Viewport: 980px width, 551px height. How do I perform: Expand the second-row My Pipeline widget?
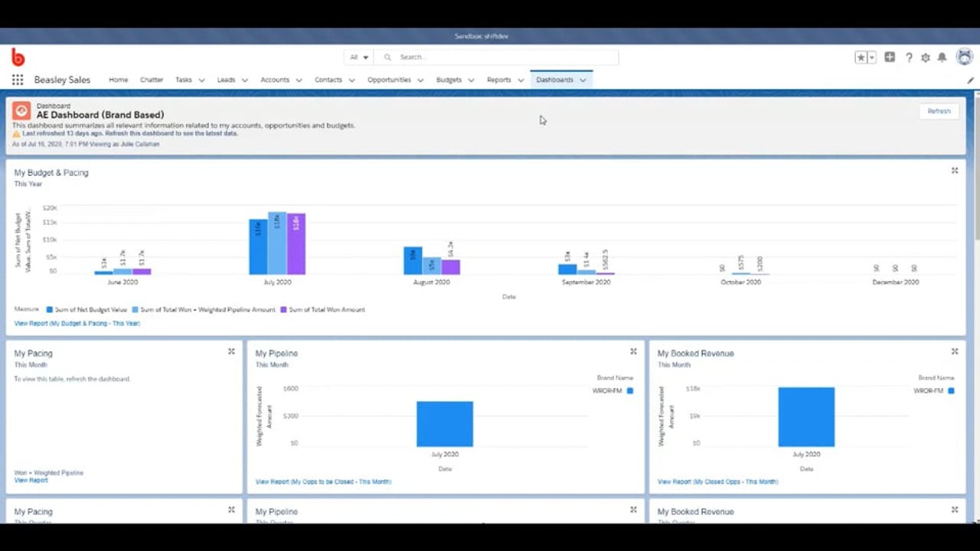[633, 510]
